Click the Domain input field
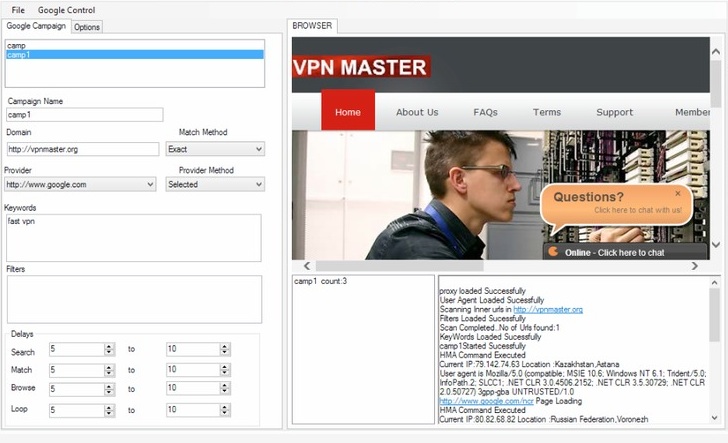 83,149
